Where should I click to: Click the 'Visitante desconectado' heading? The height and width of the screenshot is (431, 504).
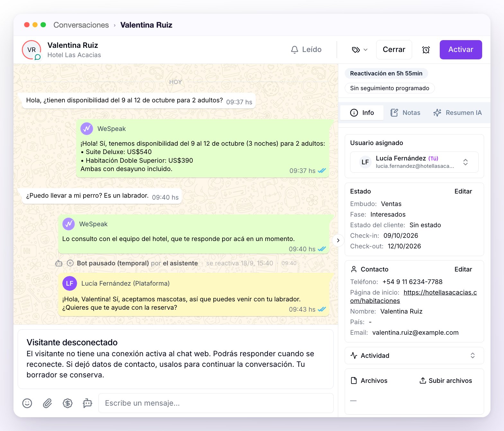click(x=72, y=342)
